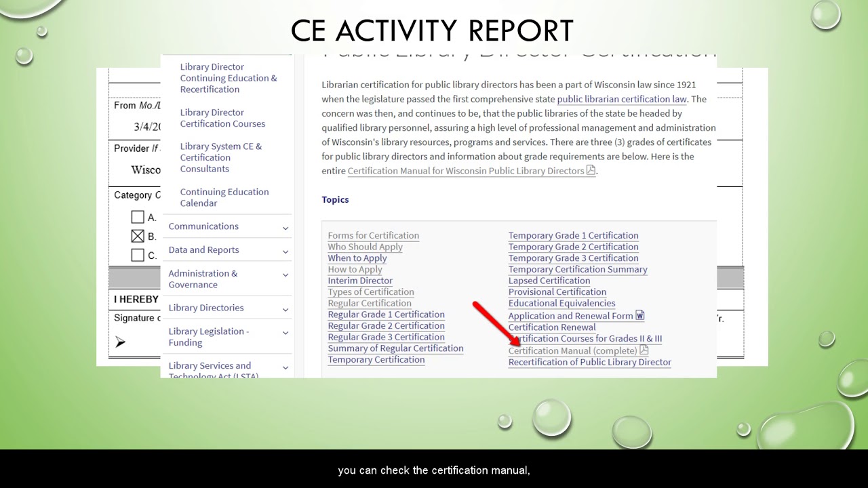Open Continuing Education Calendar
The width and height of the screenshot is (868, 488).
coord(224,197)
